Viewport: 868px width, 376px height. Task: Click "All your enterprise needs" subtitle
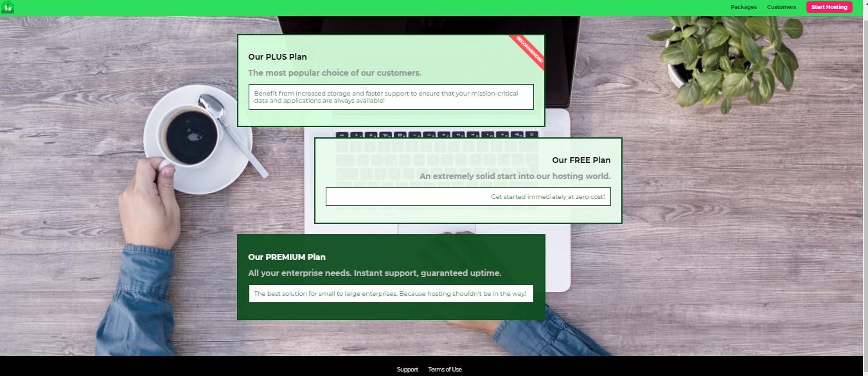pos(375,273)
